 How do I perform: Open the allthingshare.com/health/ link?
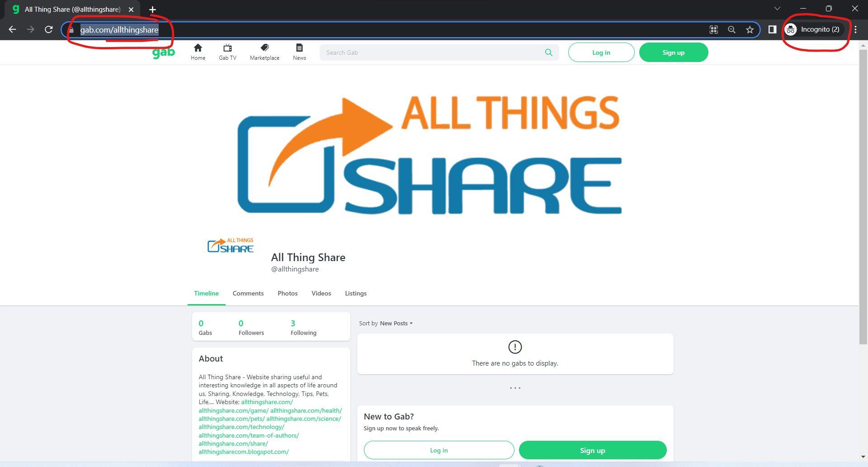(306, 410)
